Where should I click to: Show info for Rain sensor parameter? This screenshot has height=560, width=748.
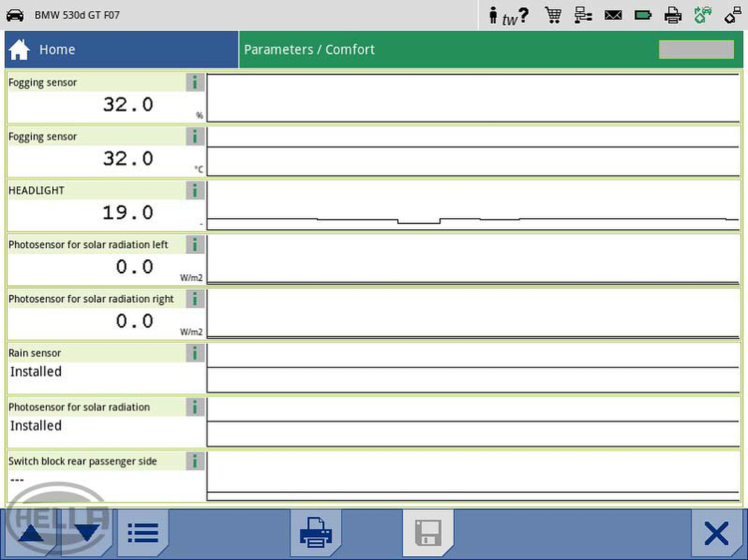point(194,353)
